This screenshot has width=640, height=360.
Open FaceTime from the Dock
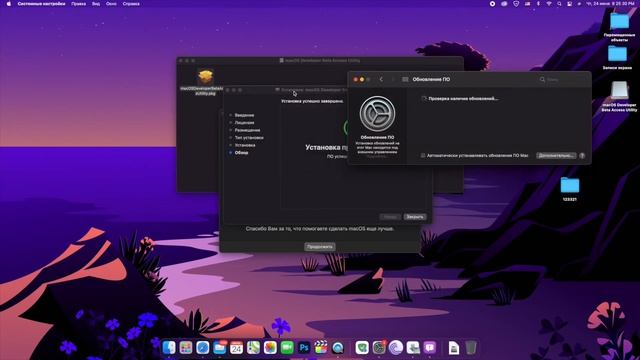pyautogui.click(x=287, y=347)
